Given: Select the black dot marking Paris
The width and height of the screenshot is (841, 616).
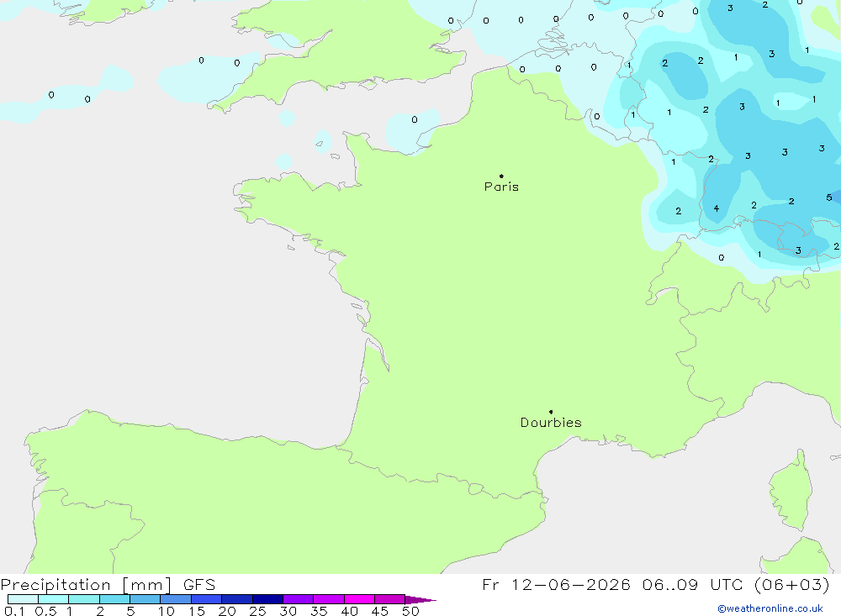Looking at the screenshot, I should pyautogui.click(x=501, y=176).
